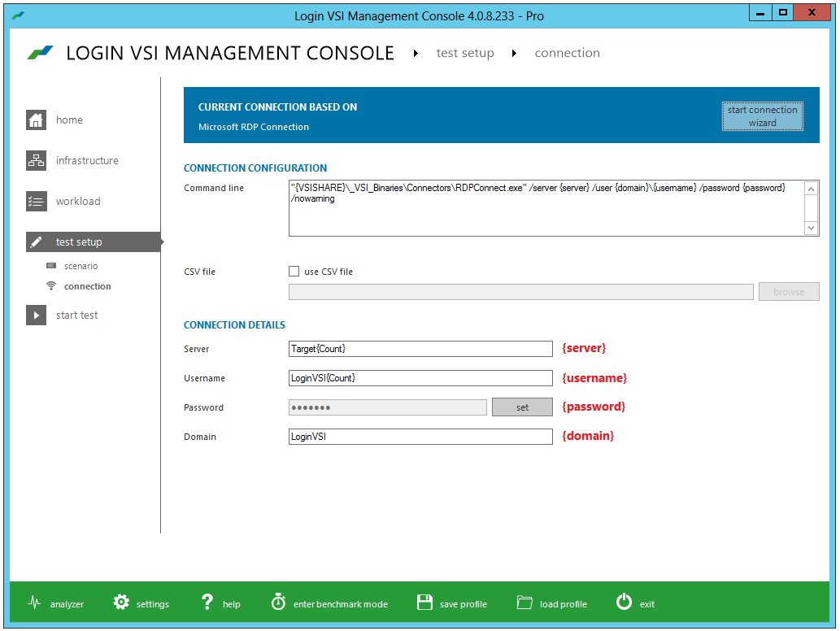The height and width of the screenshot is (631, 840).
Task: Click enter benchmark mode label
Action: pos(341,604)
